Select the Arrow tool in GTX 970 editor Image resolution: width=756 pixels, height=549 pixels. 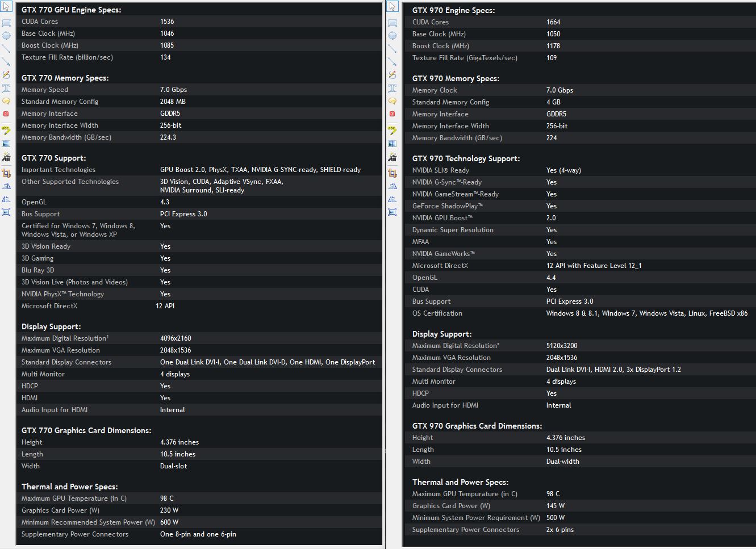point(392,62)
